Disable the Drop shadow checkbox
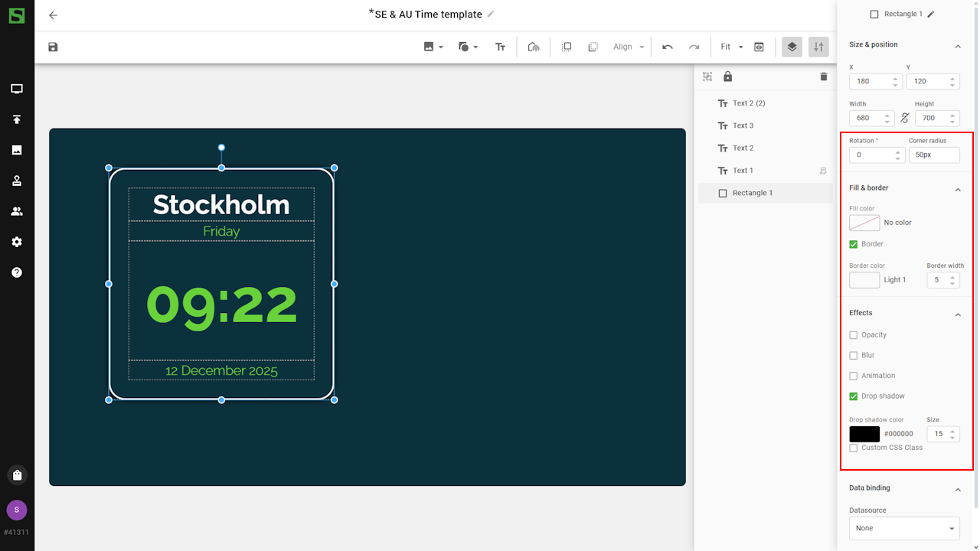Image resolution: width=980 pixels, height=551 pixels. (x=854, y=396)
